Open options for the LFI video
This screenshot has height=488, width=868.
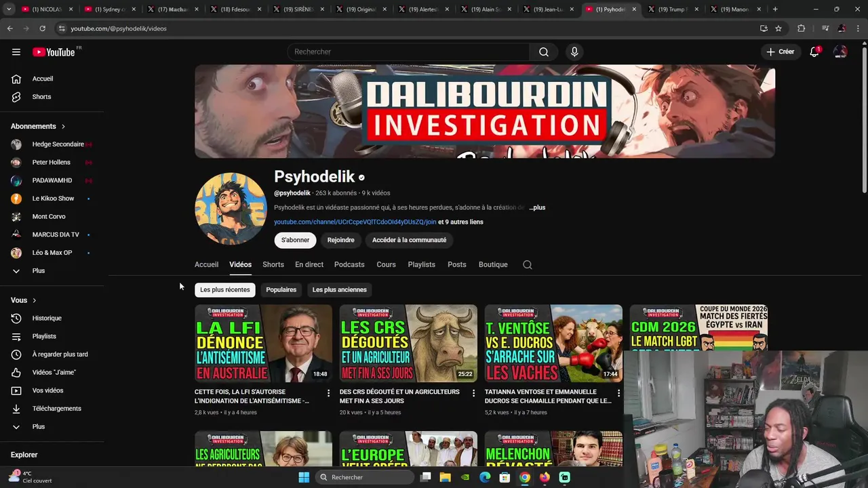(x=329, y=393)
